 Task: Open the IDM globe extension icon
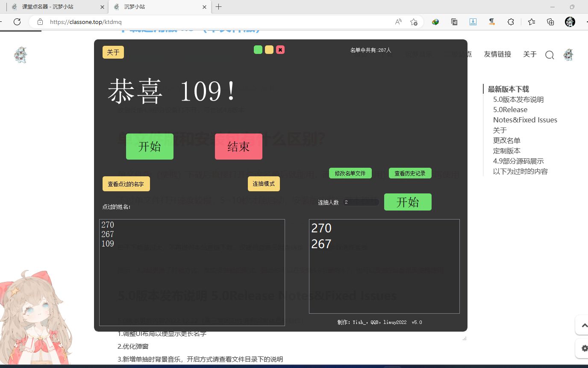[x=435, y=22]
